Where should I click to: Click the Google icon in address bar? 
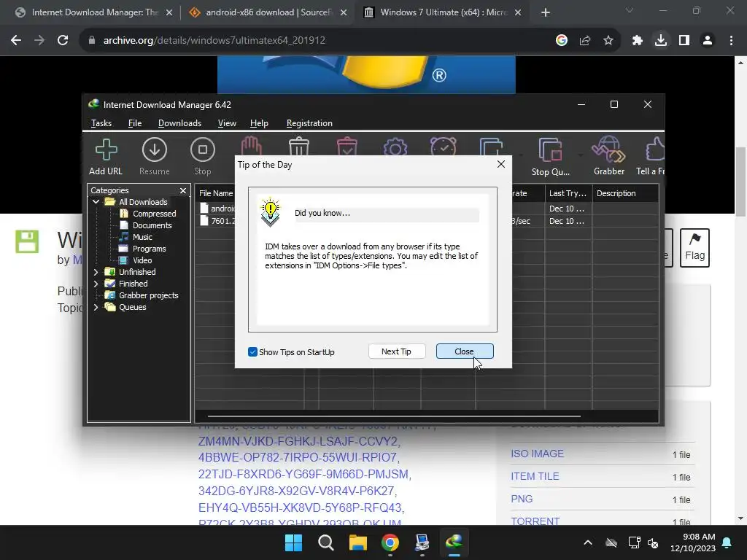562,41
